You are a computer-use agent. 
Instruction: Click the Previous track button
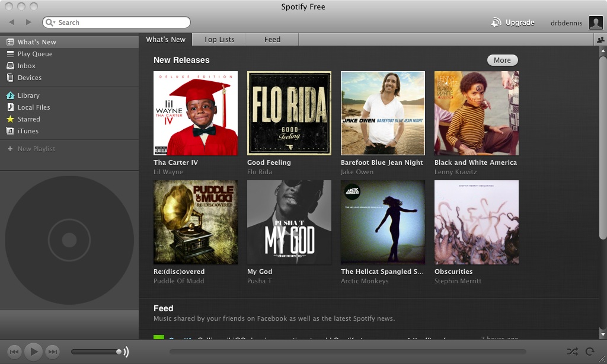(x=14, y=352)
